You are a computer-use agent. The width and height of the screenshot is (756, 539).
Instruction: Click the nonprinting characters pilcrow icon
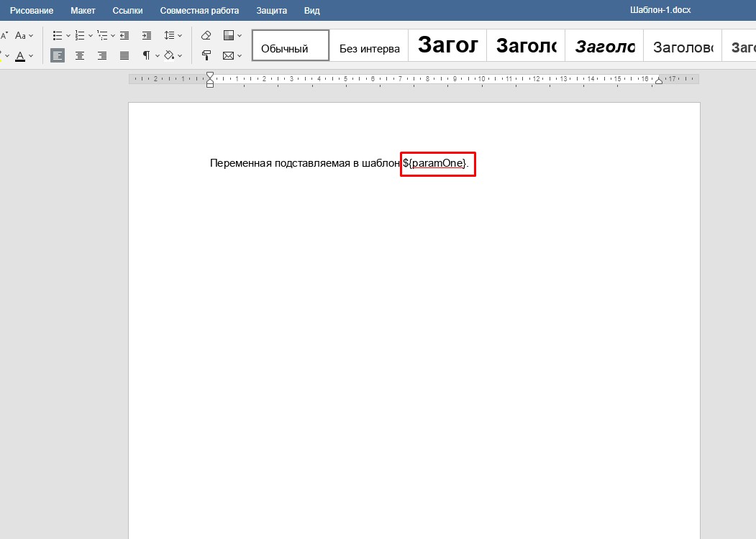(147, 55)
